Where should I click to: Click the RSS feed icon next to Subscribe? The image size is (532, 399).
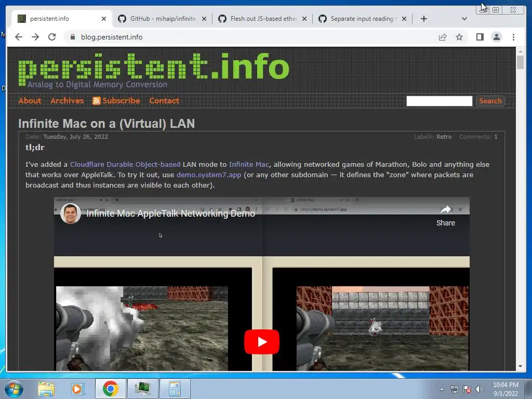click(96, 101)
